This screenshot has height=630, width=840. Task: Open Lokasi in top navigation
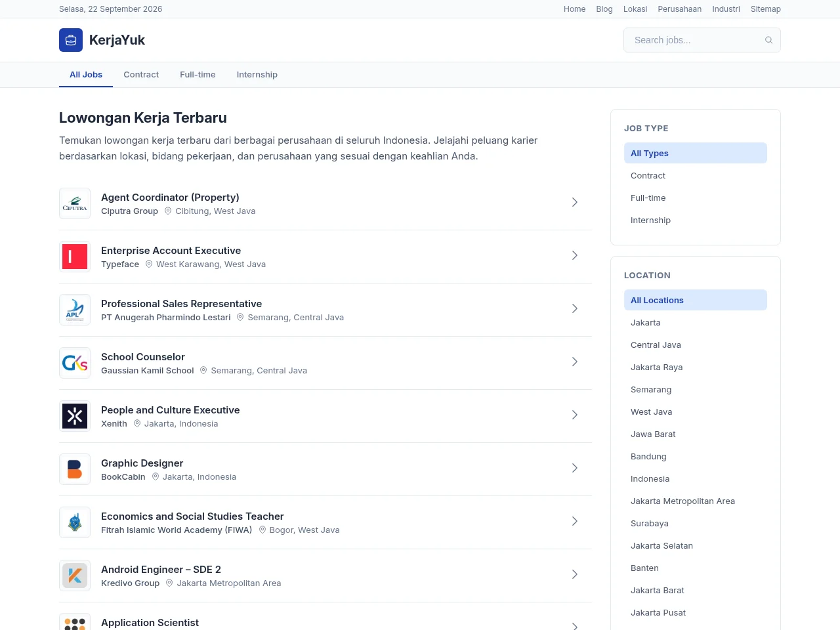pyautogui.click(x=635, y=9)
